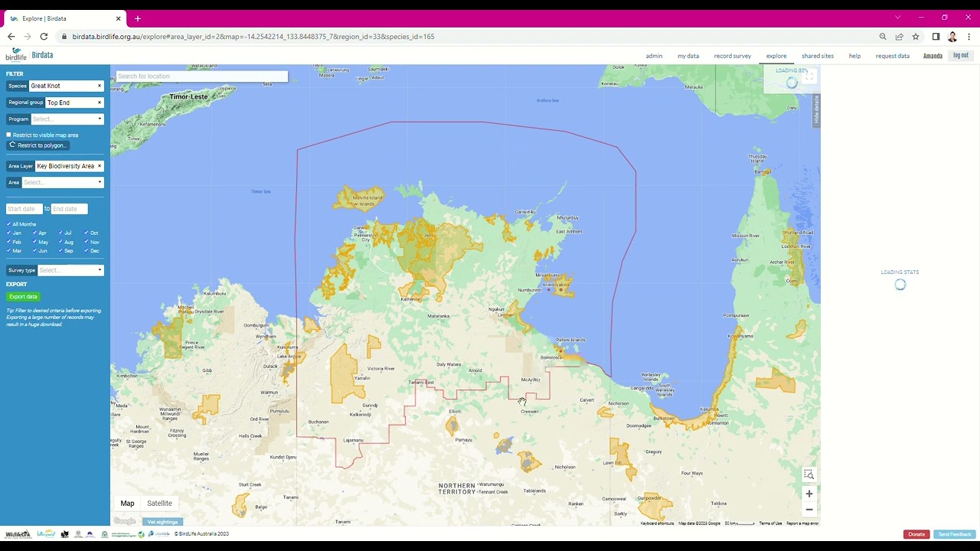Go to record survey
Viewport: 980px width, 551px height.
click(x=733, y=56)
